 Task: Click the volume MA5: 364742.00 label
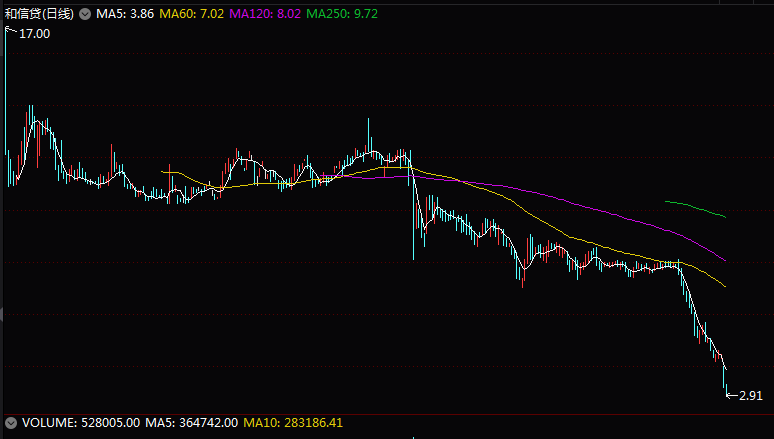click(192, 423)
